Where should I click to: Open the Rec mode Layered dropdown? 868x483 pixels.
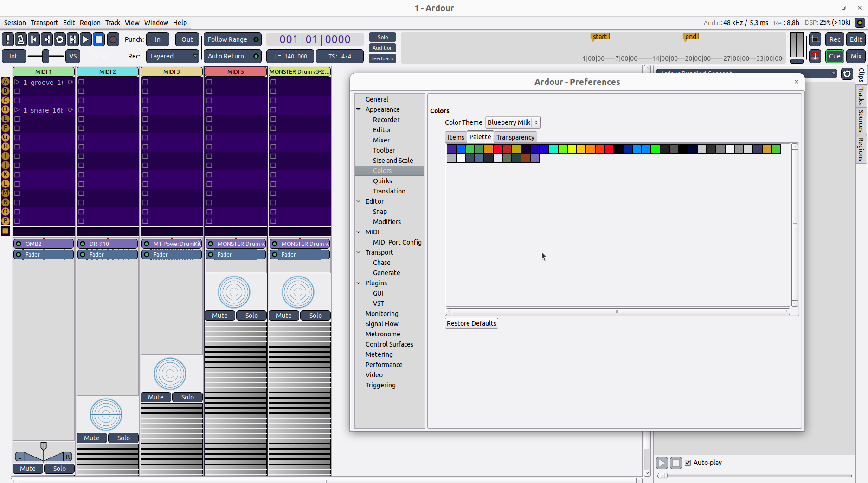coord(173,56)
